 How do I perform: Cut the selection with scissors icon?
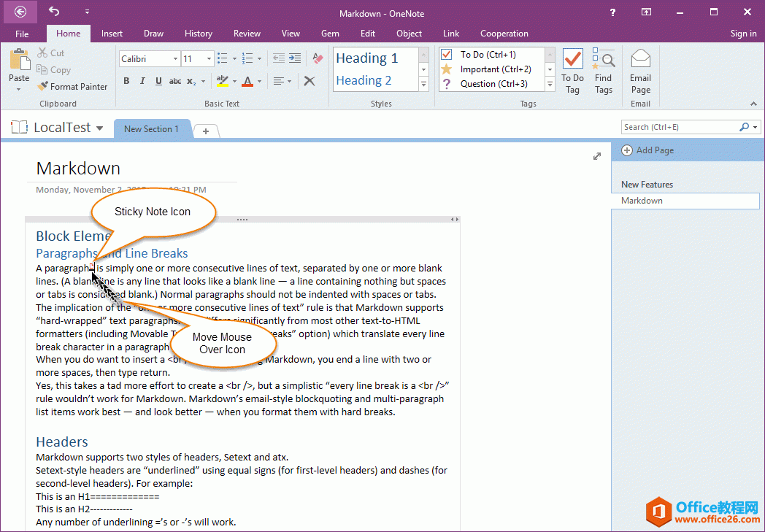pos(51,53)
